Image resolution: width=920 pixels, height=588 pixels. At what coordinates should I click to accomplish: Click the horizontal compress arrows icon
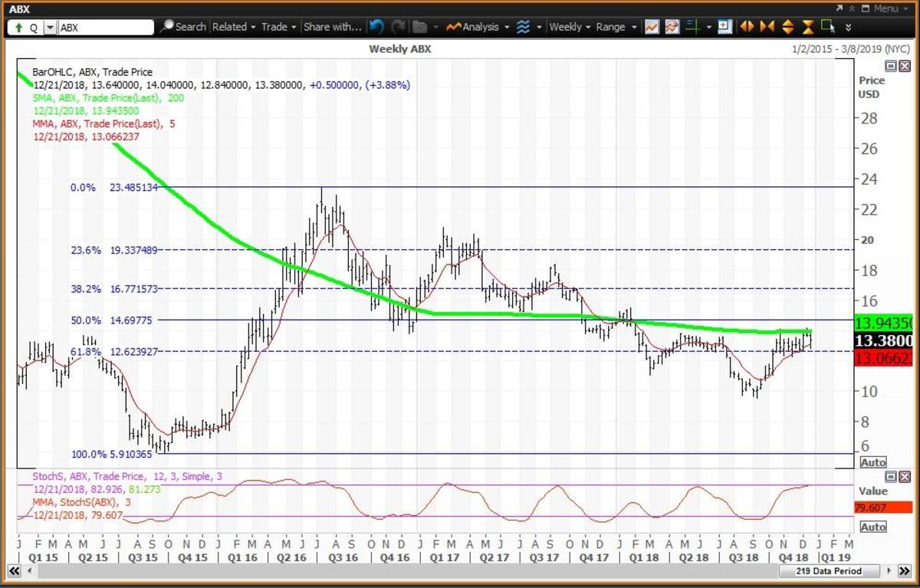pos(767,27)
